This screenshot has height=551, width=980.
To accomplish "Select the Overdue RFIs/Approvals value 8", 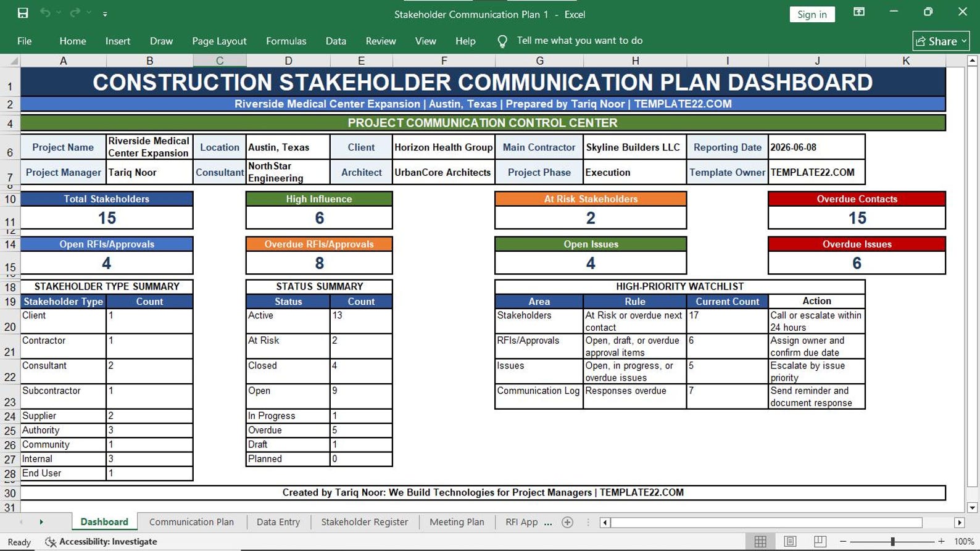I will tap(319, 263).
